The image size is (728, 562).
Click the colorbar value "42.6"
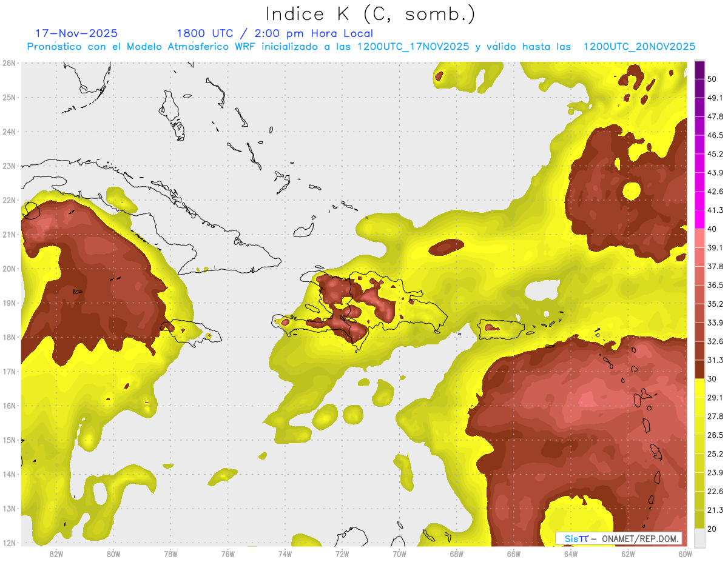pyautogui.click(x=715, y=192)
